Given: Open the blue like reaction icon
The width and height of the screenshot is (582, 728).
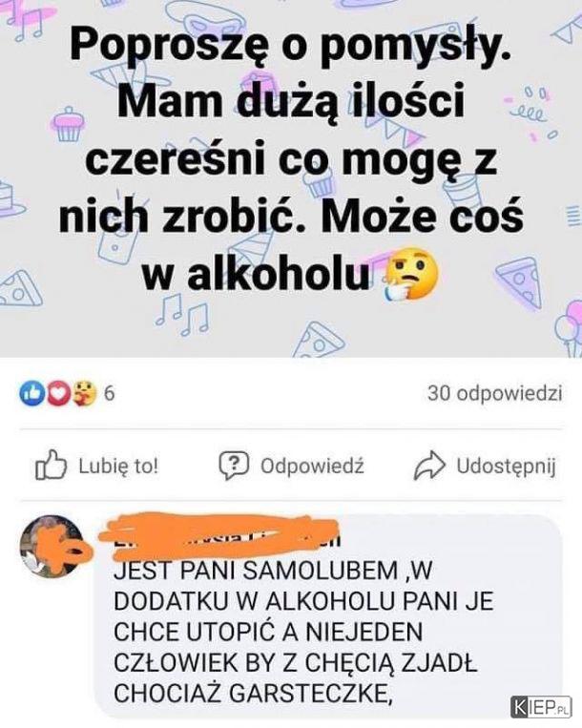Looking at the screenshot, I should [x=31, y=394].
